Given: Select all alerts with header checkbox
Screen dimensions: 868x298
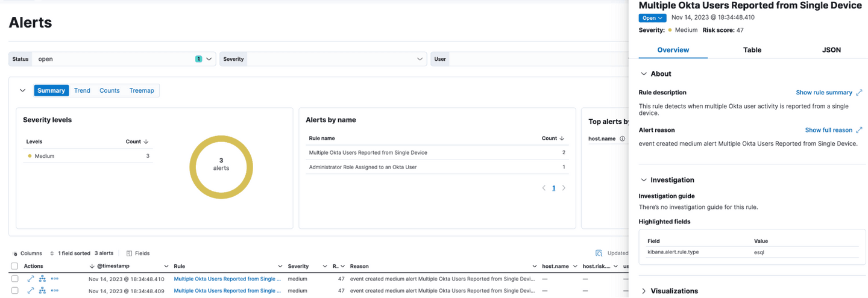Looking at the screenshot, I should [x=14, y=266].
